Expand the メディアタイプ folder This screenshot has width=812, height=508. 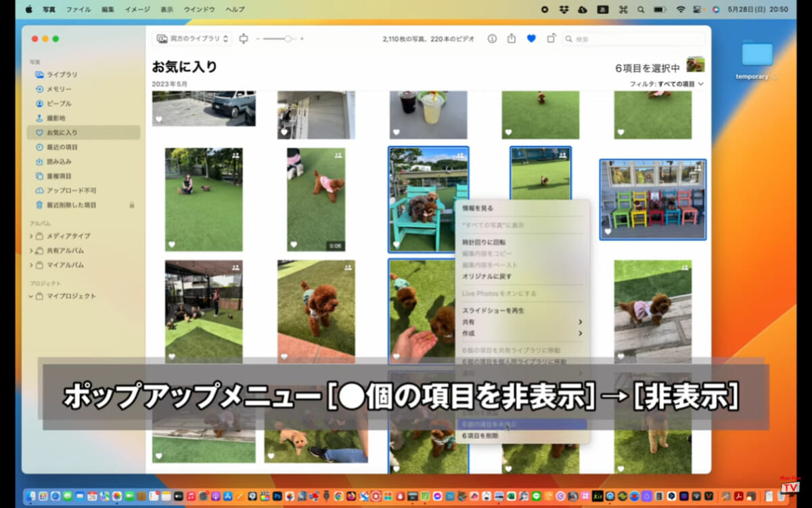tap(31, 236)
